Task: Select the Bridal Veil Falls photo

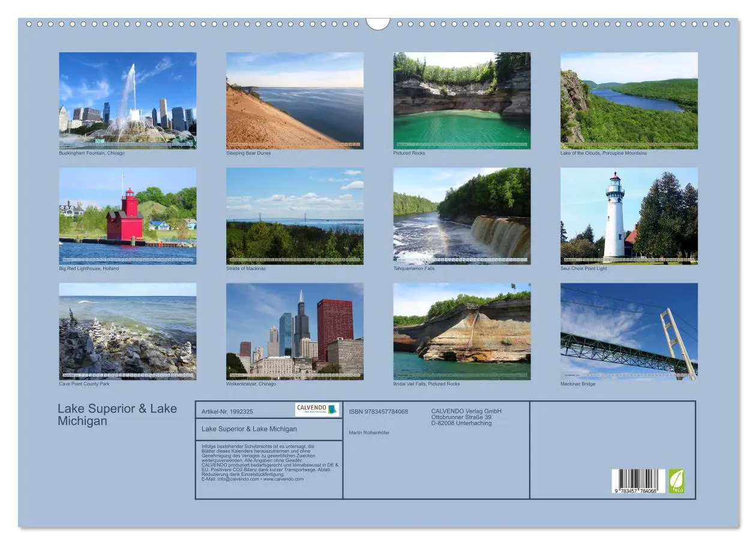Action: 462,331
